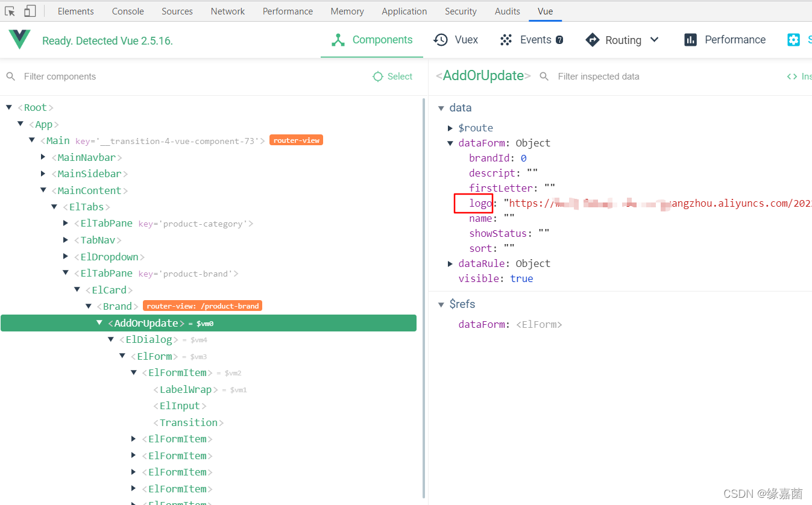Click the router-view badge on Main
Viewport: 812px width, 505px height.
tap(296, 140)
